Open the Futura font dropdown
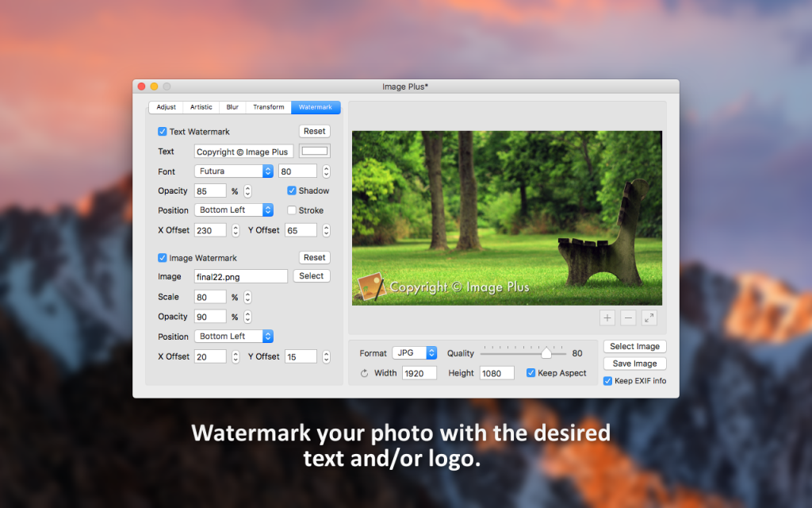Viewport: 812px width, 508px height. tap(234, 171)
